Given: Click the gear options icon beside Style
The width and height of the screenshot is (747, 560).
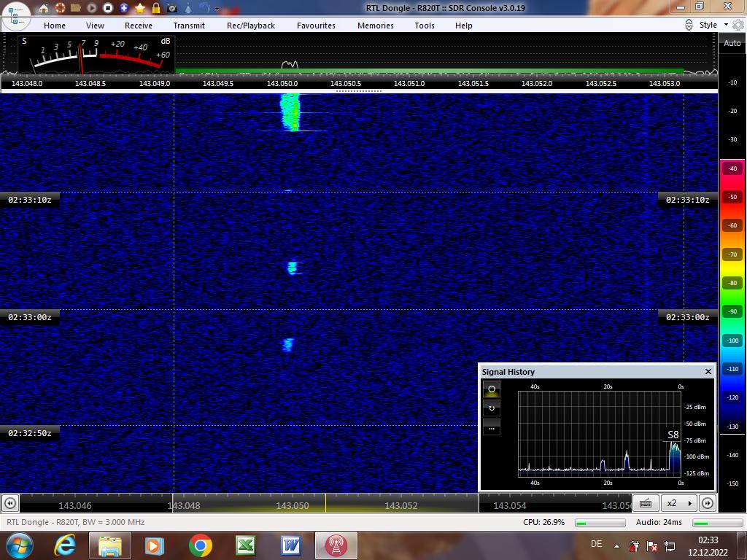Looking at the screenshot, I should [738, 25].
